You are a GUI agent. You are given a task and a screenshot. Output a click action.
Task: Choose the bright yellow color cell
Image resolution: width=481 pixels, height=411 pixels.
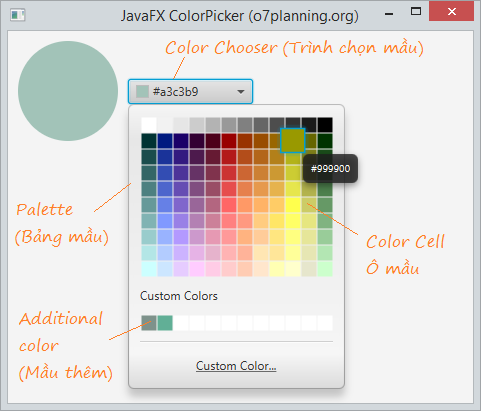tap(293, 205)
